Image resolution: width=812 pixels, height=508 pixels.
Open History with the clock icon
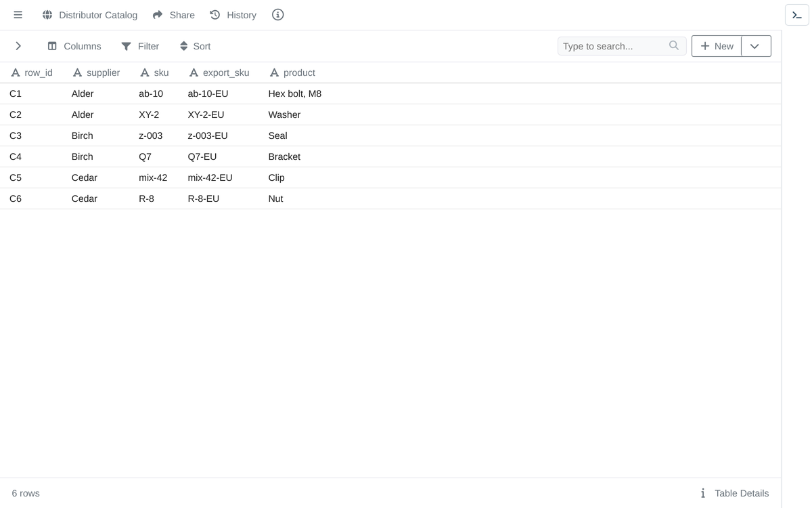tap(215, 15)
